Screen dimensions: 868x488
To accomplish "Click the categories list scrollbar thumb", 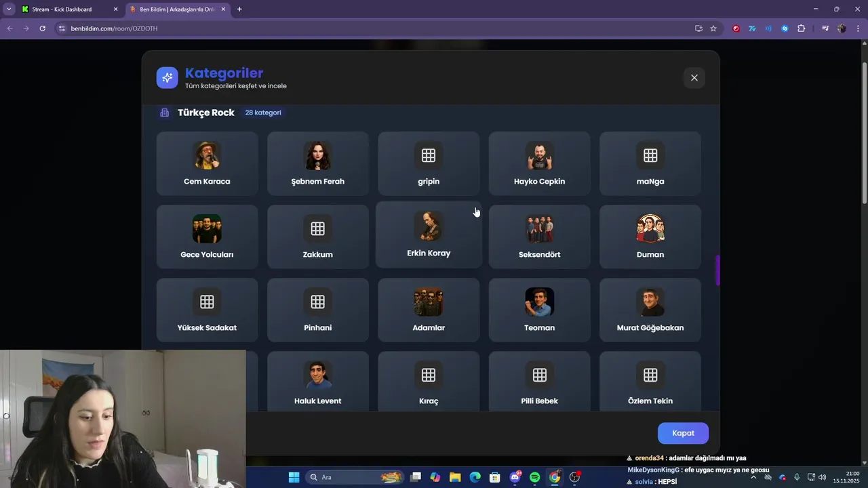I will point(717,270).
